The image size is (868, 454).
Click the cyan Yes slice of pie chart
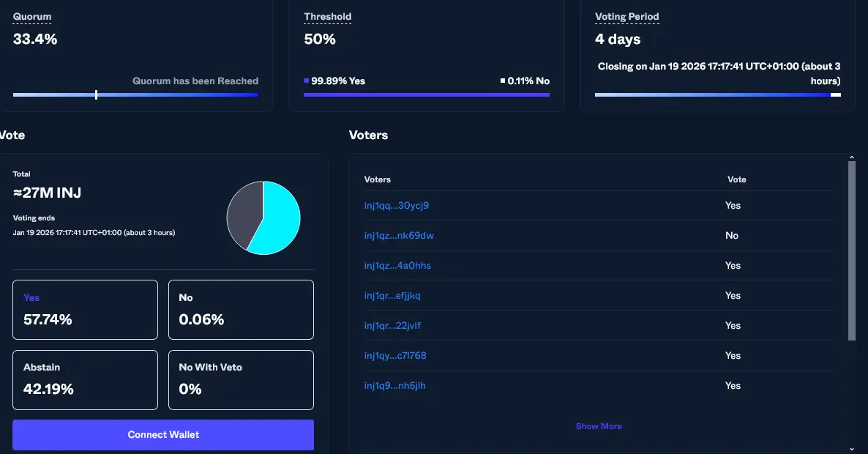point(280,220)
